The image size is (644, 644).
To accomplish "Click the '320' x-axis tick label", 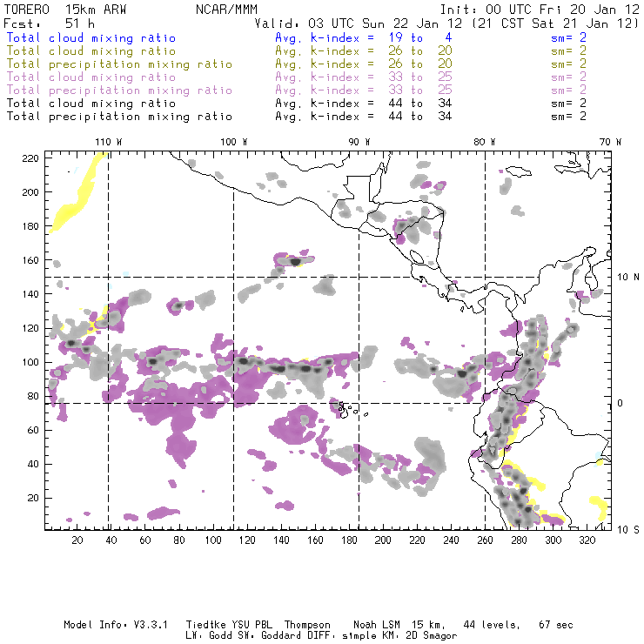I will 587,540.
